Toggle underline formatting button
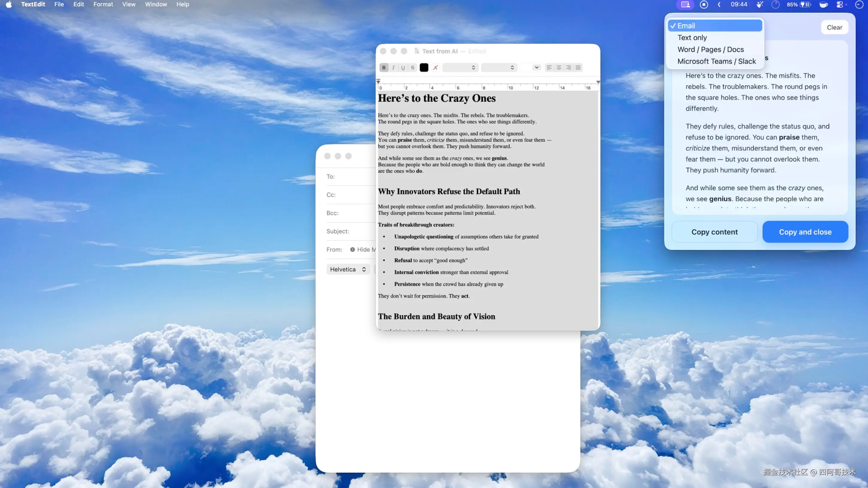This screenshot has height=488, width=868. (x=403, y=67)
